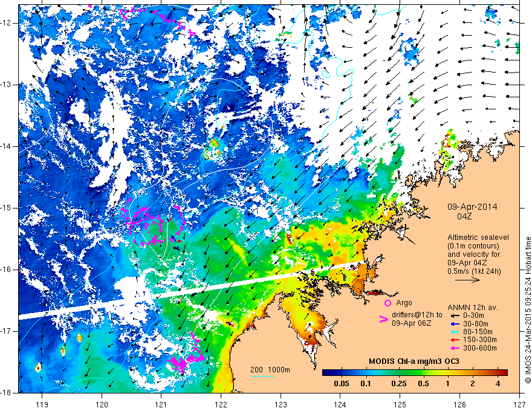Select the magenta 300-600m ANMN arrow
The width and height of the screenshot is (532, 411).
(x=455, y=348)
